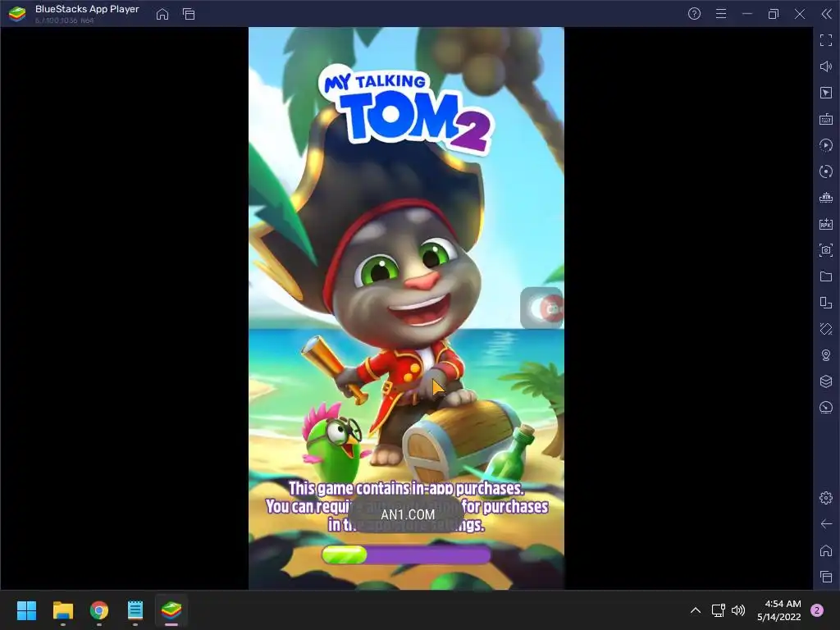Open the memory trim icon in sidebar

pyautogui.click(x=825, y=198)
